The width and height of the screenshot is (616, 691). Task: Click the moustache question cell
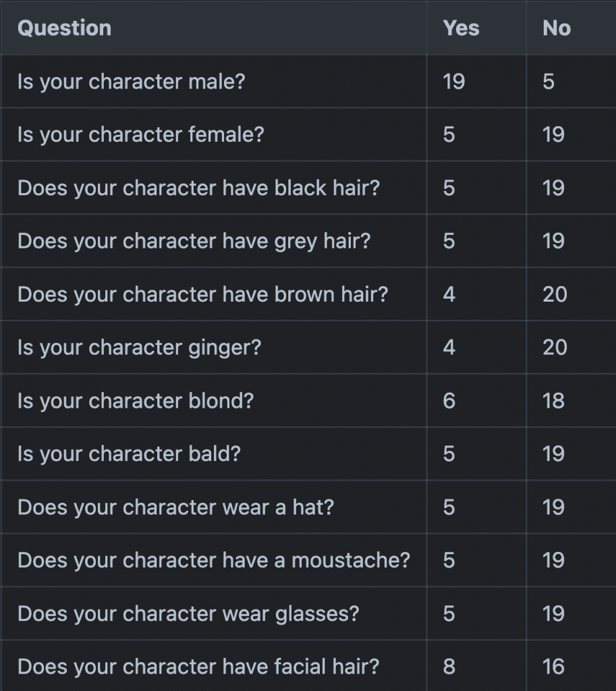tap(213, 561)
